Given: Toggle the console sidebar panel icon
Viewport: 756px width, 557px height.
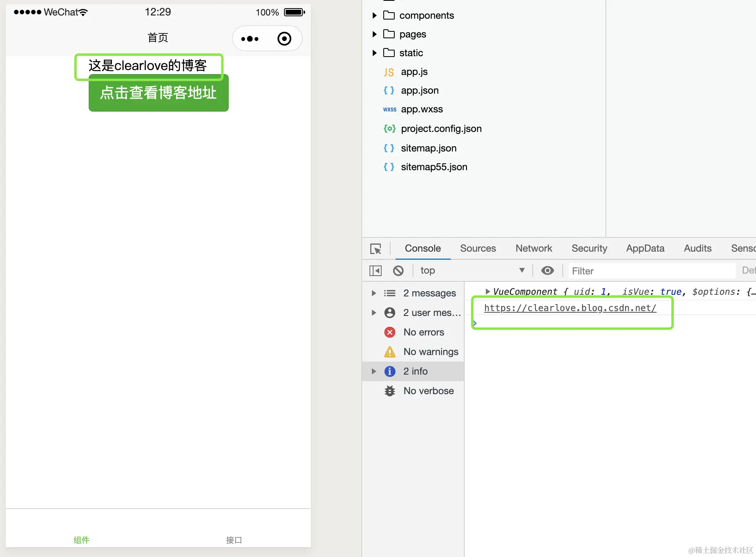Looking at the screenshot, I should (376, 271).
